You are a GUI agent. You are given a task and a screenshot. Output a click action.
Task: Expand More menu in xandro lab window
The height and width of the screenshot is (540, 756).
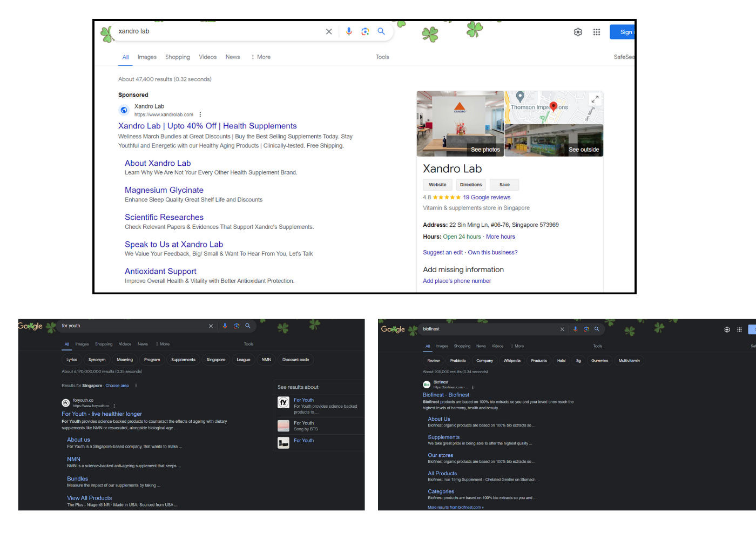pos(261,57)
